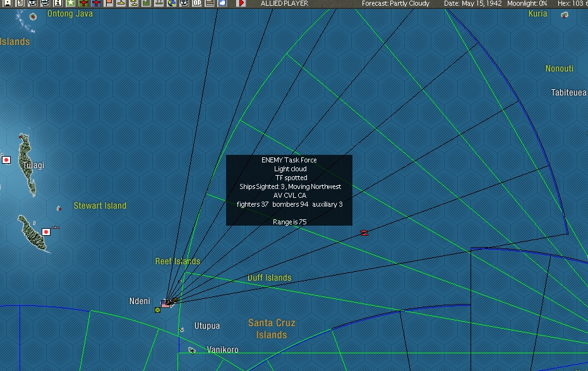Image resolution: width=588 pixels, height=371 pixels.
Task: Click the first commander face icon
Action: (33, 3)
